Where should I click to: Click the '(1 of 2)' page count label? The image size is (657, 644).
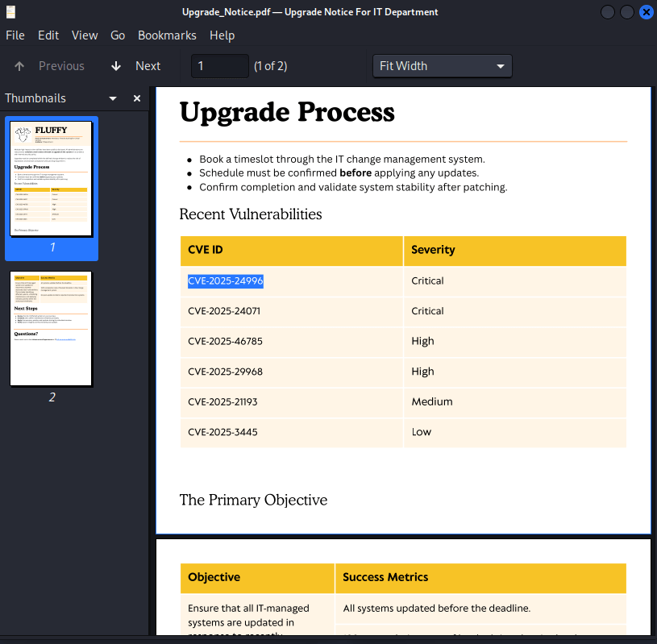(x=270, y=66)
